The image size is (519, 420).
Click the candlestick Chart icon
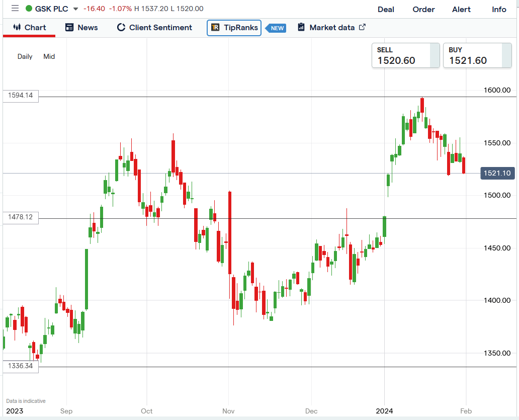click(x=17, y=27)
